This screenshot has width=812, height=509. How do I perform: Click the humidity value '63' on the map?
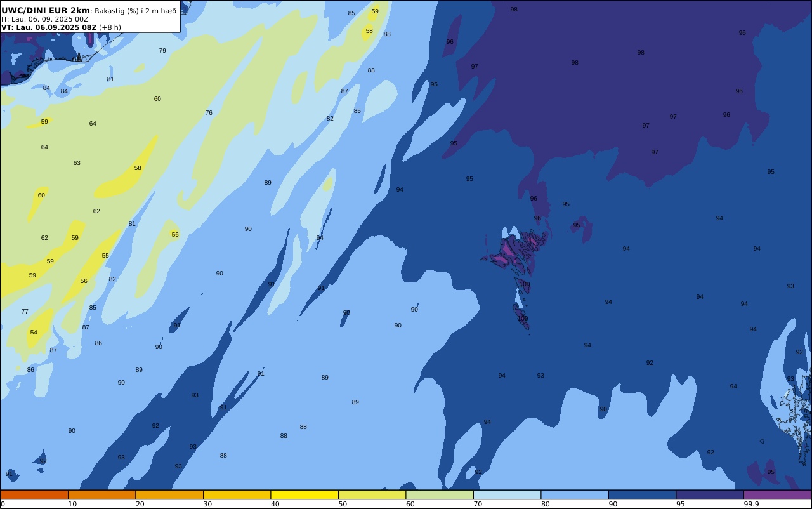(77, 163)
